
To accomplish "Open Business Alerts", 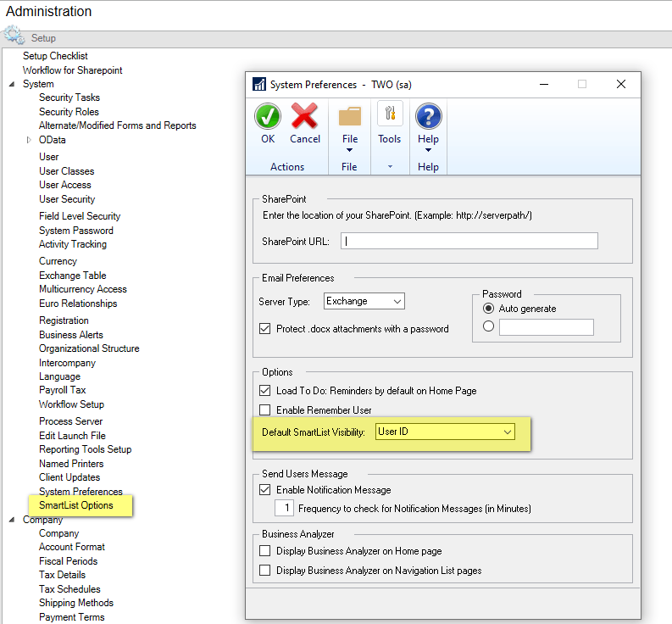I will coord(71,335).
